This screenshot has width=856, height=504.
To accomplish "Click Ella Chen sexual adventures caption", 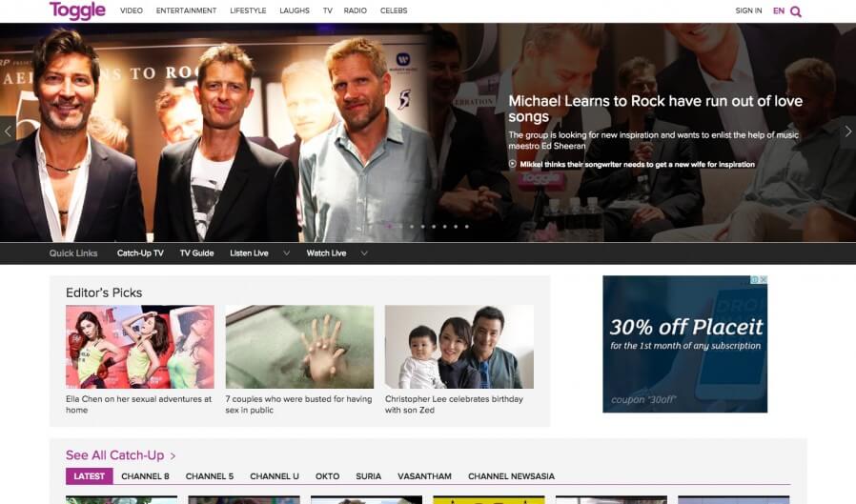I will (138, 404).
